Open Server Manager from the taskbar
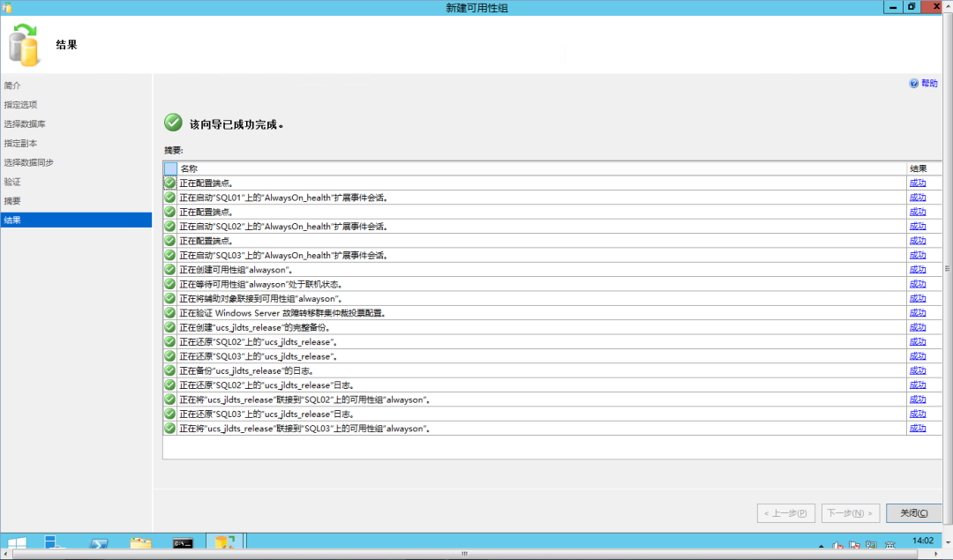The image size is (953, 560). tap(55, 542)
